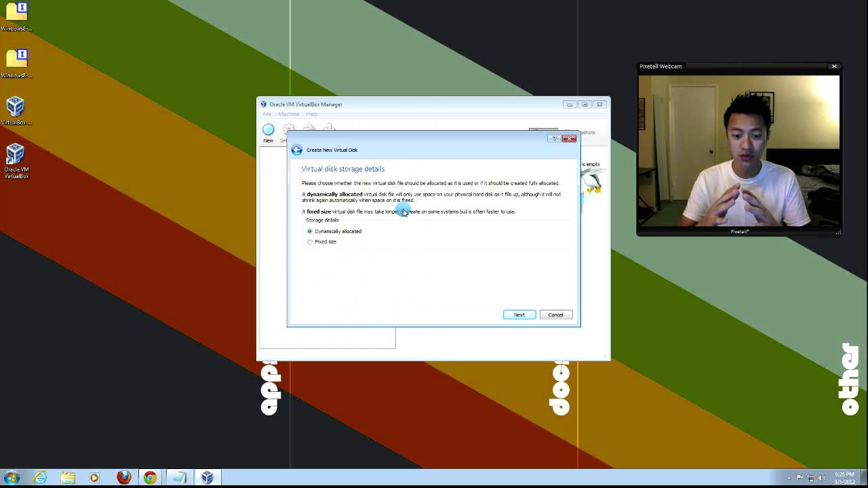
Task: Click the "Create New Virtual Disk" title text
Action: (332, 150)
